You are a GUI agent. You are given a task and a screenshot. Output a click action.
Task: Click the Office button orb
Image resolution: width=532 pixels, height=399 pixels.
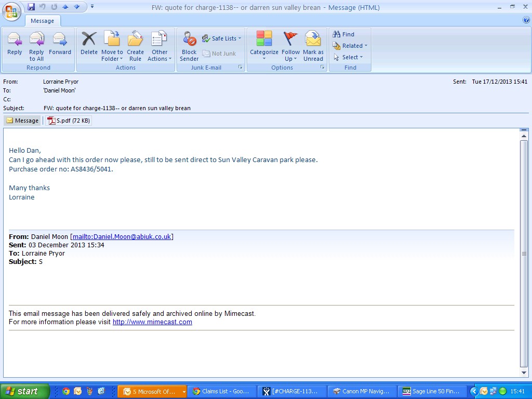pyautogui.click(x=11, y=12)
